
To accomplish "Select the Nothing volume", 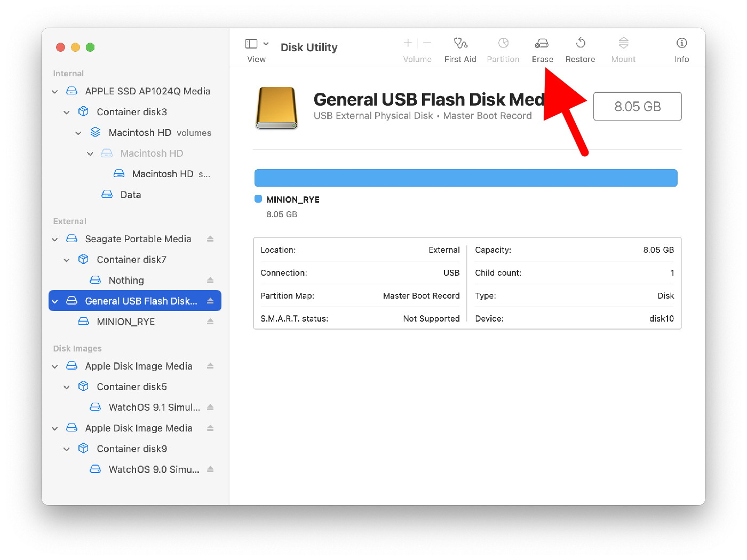I will (x=134, y=280).
